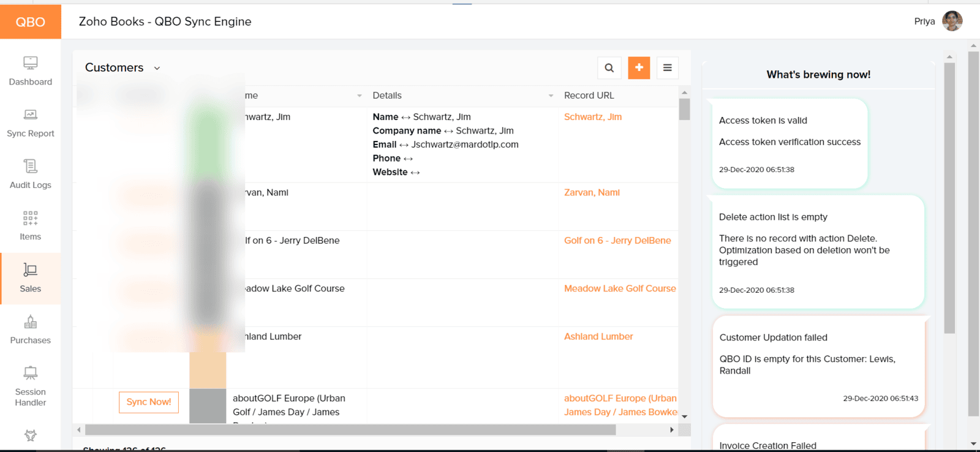Click the search magnifier icon
Viewport: 980px width, 452px height.
point(609,68)
